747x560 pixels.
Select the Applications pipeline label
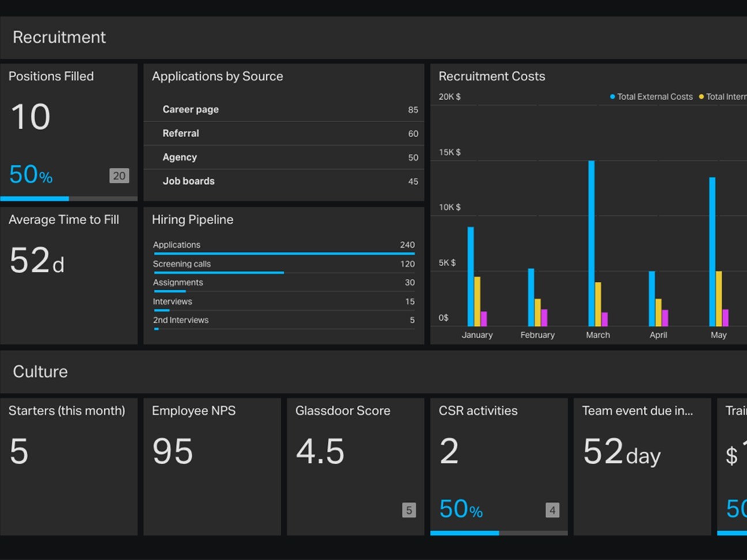point(176,245)
